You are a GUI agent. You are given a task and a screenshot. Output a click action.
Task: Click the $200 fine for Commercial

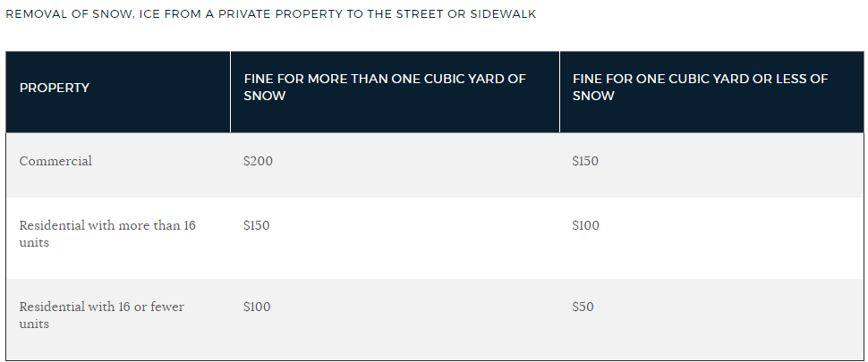tap(258, 161)
